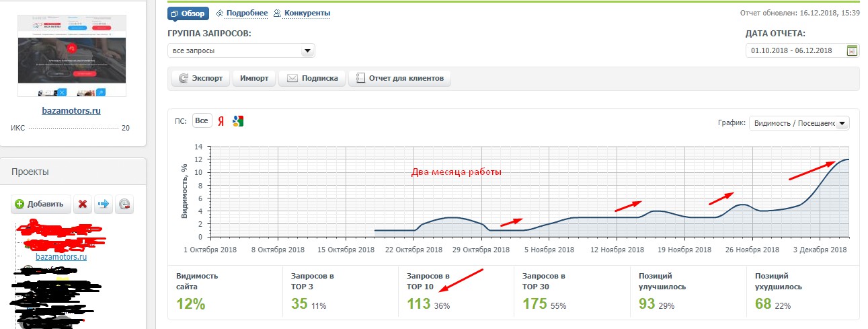Open the calendar icon next to report date
This screenshot has width=868, height=329.
(853, 50)
